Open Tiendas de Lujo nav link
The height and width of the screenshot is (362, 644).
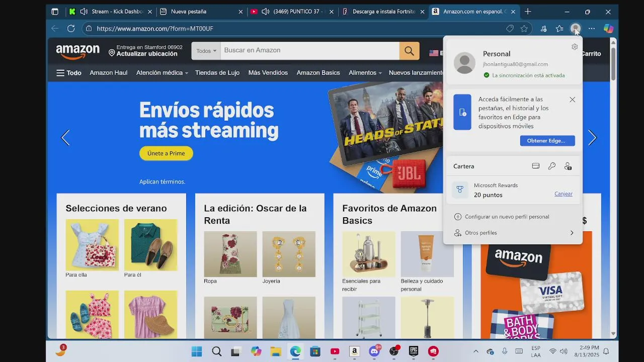pyautogui.click(x=217, y=73)
